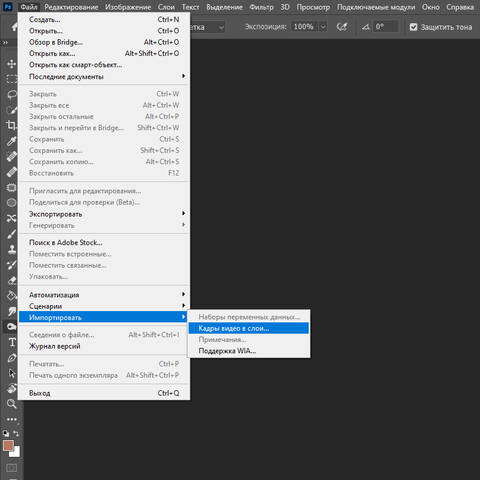Image resolution: width=480 pixels, height=480 pixels.
Task: Select the Pen tool
Action: pos(12,358)
